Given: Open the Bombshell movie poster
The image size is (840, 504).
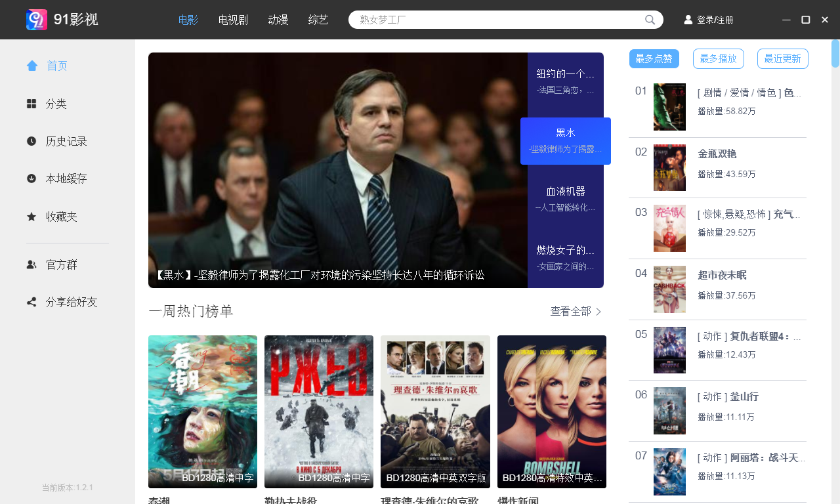Looking at the screenshot, I should (x=552, y=411).
